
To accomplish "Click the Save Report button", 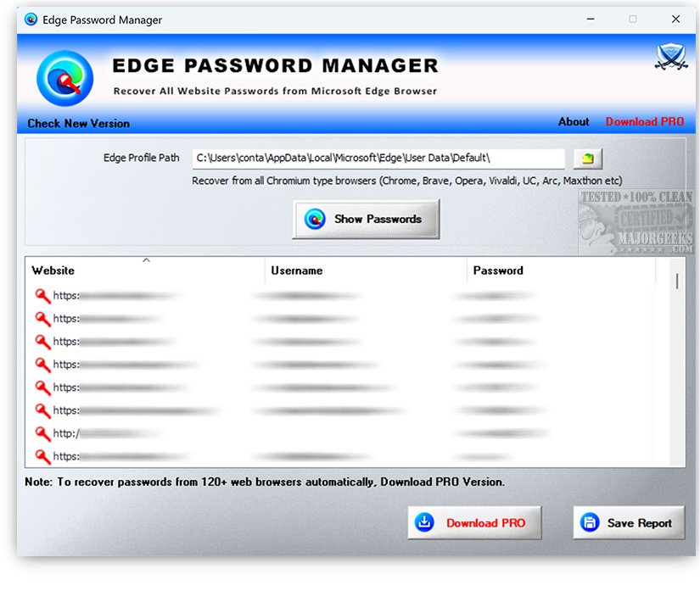I will [x=629, y=522].
